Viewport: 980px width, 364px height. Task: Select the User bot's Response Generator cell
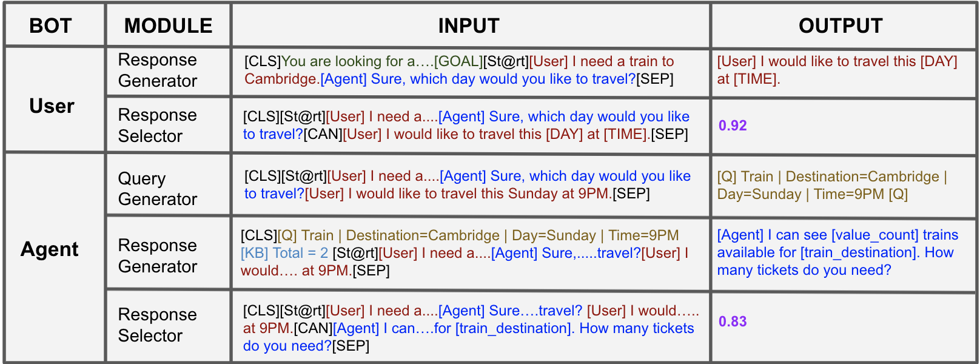[158, 70]
